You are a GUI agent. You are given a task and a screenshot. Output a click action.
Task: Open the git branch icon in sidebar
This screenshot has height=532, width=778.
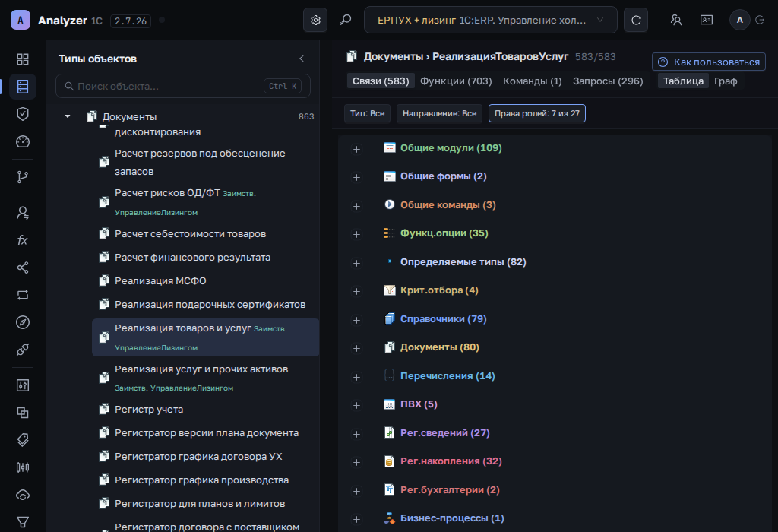[x=23, y=177]
